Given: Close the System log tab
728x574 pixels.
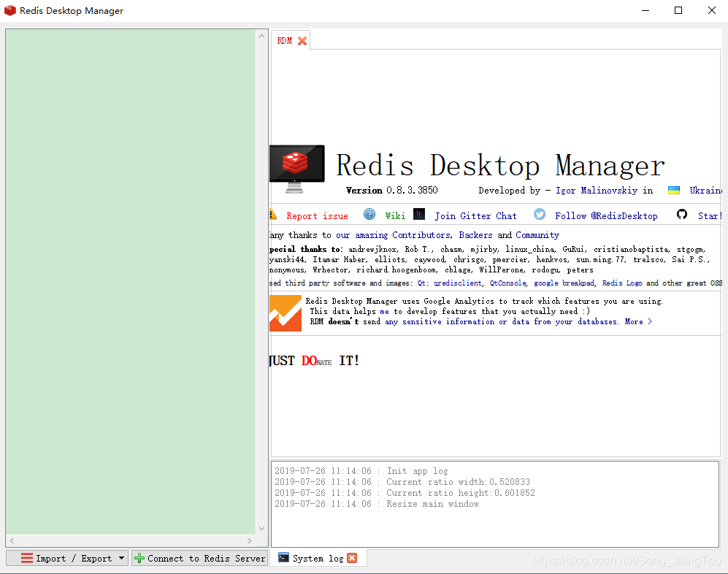Looking at the screenshot, I should tap(353, 558).
